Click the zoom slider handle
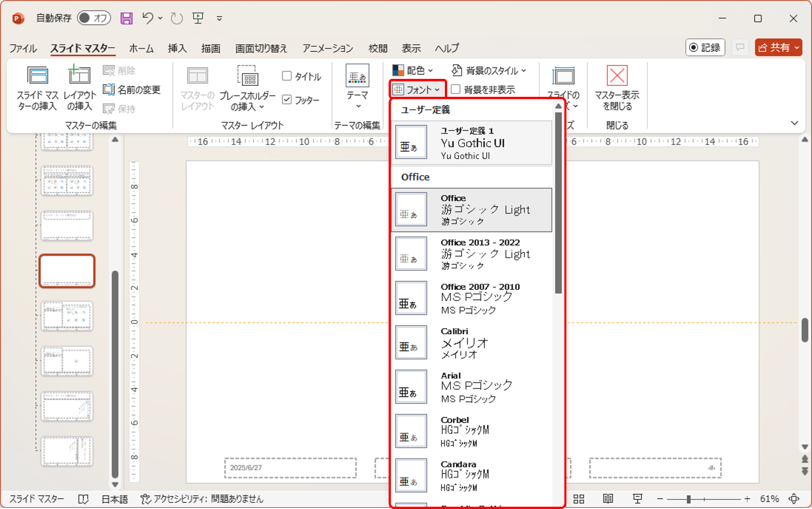 click(x=688, y=499)
